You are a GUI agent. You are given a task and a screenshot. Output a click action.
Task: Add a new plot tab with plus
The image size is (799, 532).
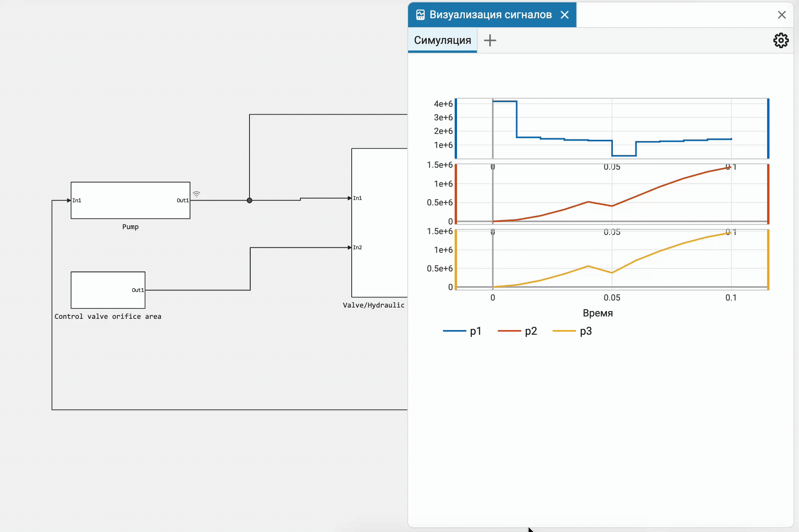[x=490, y=40]
